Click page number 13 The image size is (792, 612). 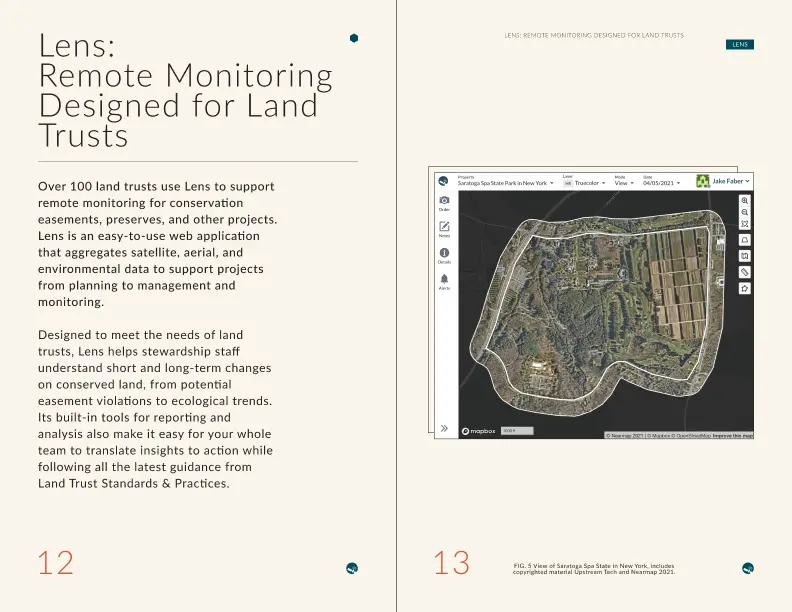click(452, 563)
